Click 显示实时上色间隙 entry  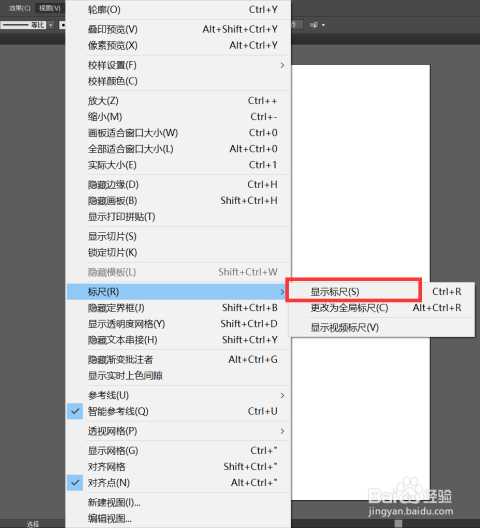(178, 376)
